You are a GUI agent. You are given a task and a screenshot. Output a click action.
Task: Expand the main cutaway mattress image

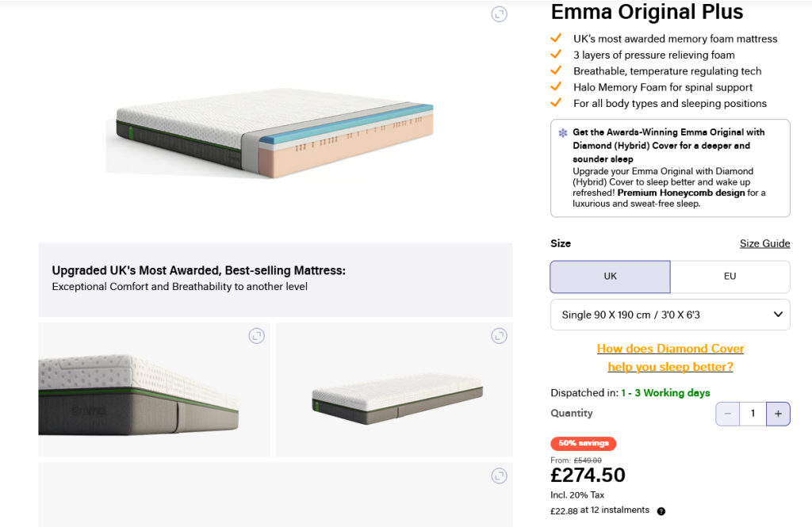click(499, 14)
